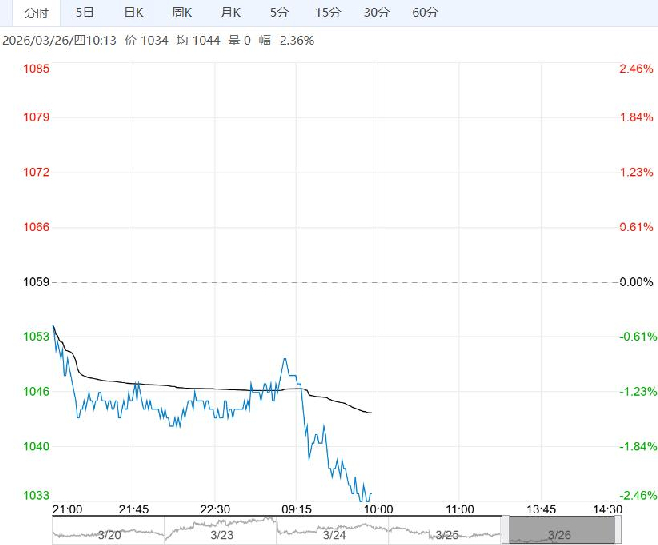Viewport: 658px width, 545px height.
Task: Click the 09:15 time axis label
Action: tap(296, 509)
